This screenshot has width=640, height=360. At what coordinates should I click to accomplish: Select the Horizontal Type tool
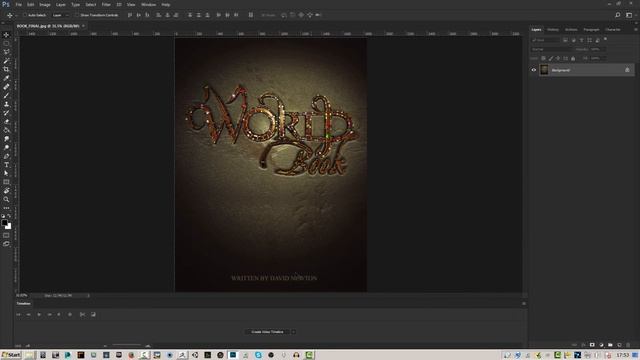point(6,164)
